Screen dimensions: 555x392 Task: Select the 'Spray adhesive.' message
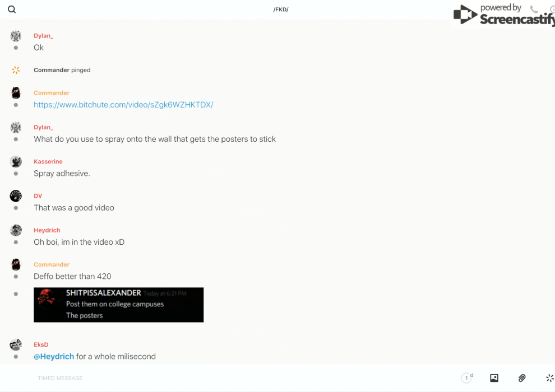click(x=62, y=174)
